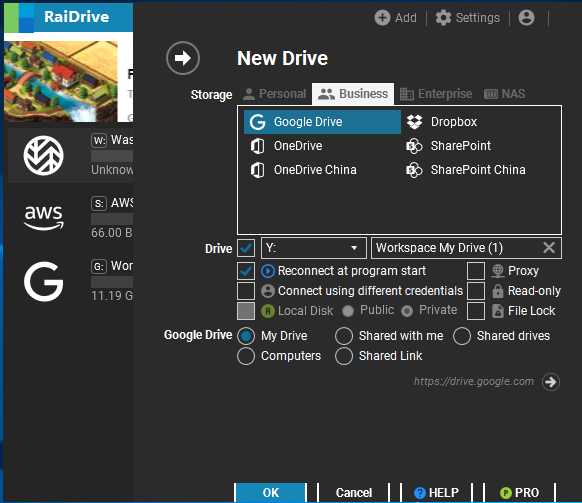Click the AWS drive usage bar

[112, 219]
